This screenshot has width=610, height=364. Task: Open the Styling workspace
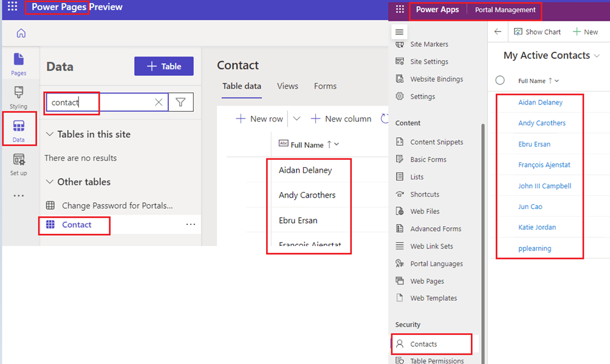[18, 97]
